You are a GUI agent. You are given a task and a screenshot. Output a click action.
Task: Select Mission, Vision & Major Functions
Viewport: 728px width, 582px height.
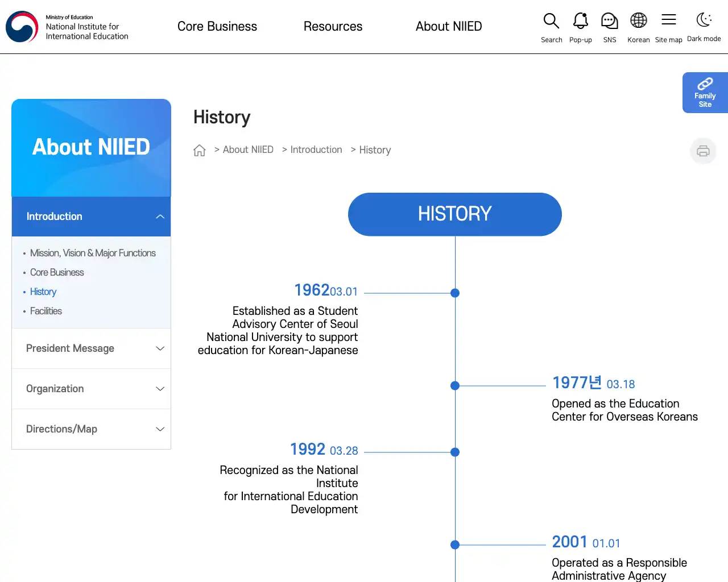pyautogui.click(x=93, y=253)
